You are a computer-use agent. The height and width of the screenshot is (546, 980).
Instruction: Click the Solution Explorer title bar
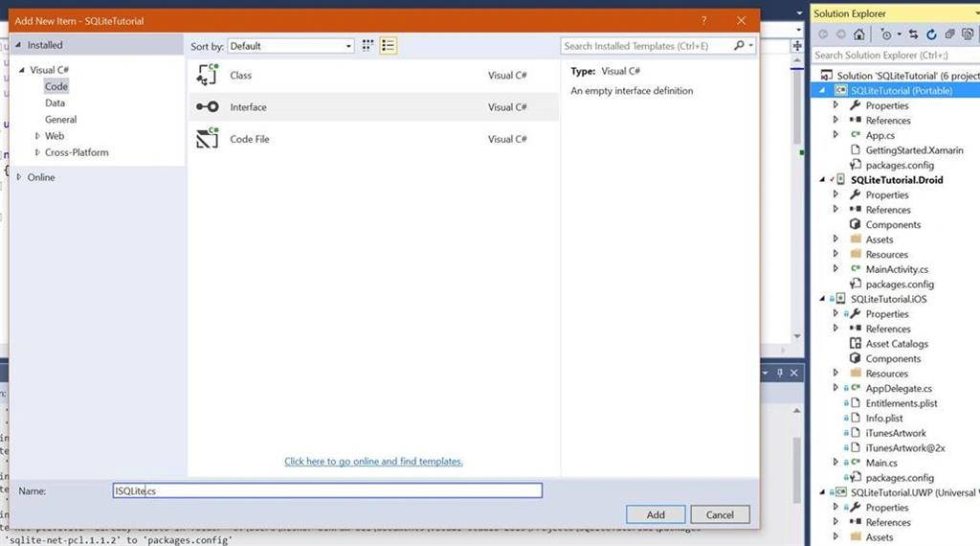pos(895,13)
